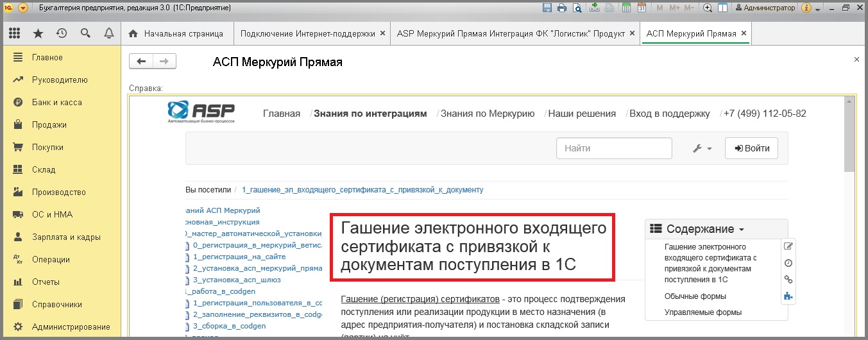Go to Главная on ASP site
The width and height of the screenshot is (868, 340).
(282, 114)
